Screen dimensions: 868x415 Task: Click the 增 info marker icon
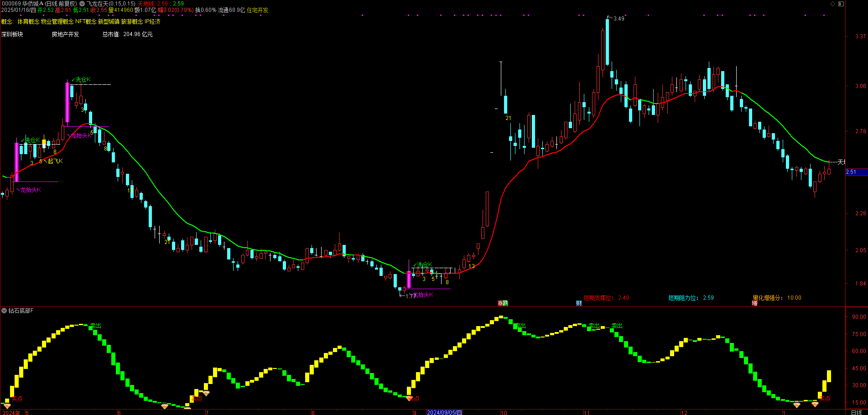pos(755,303)
